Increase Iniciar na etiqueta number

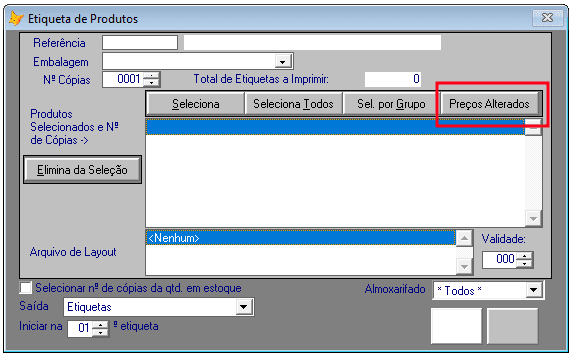(100, 325)
